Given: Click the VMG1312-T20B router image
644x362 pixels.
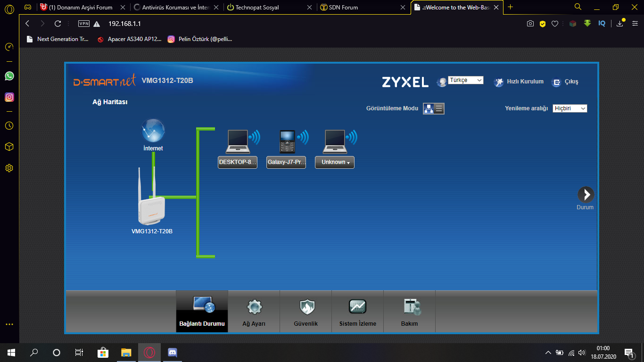Looking at the screenshot, I should [x=152, y=196].
